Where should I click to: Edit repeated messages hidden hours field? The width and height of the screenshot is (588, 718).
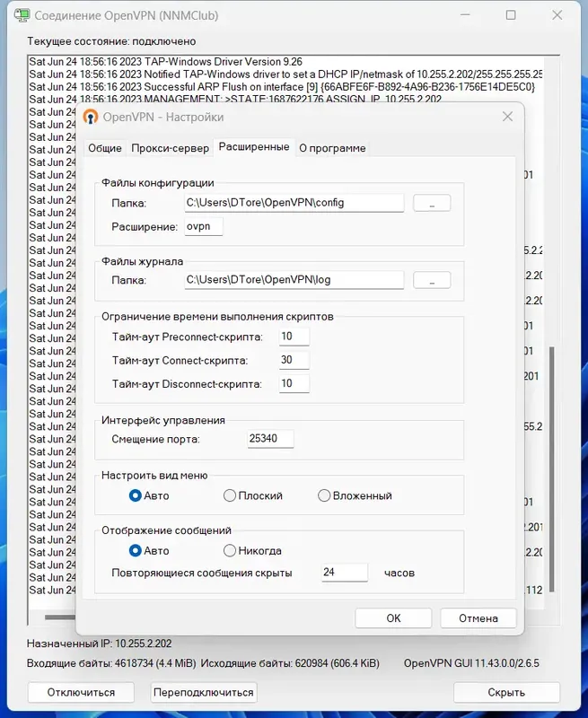[x=345, y=573]
